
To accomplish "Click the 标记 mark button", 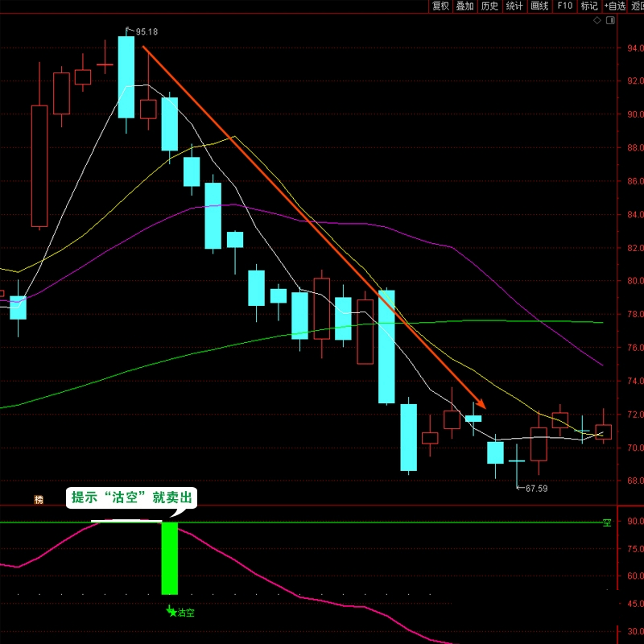I will click(589, 6).
